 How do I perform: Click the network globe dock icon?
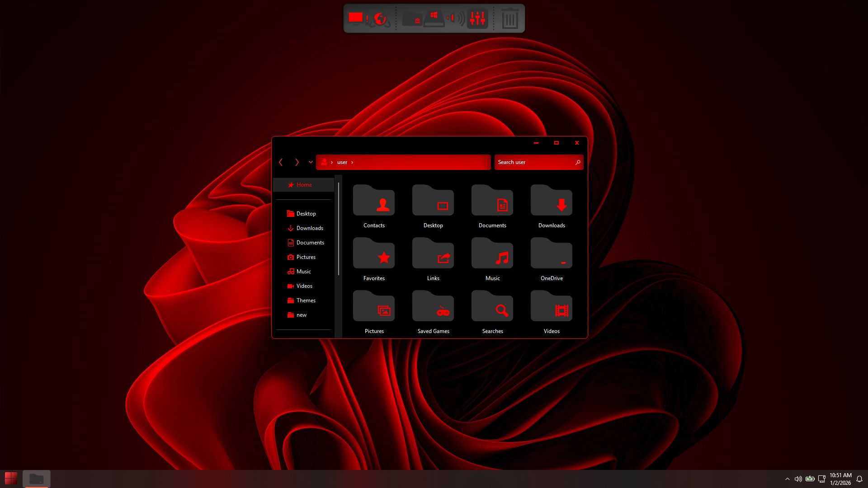(x=380, y=19)
